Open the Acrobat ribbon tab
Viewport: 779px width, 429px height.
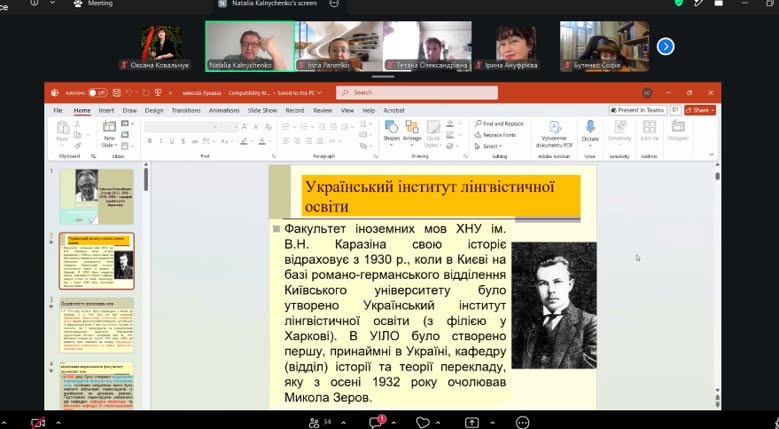(394, 110)
